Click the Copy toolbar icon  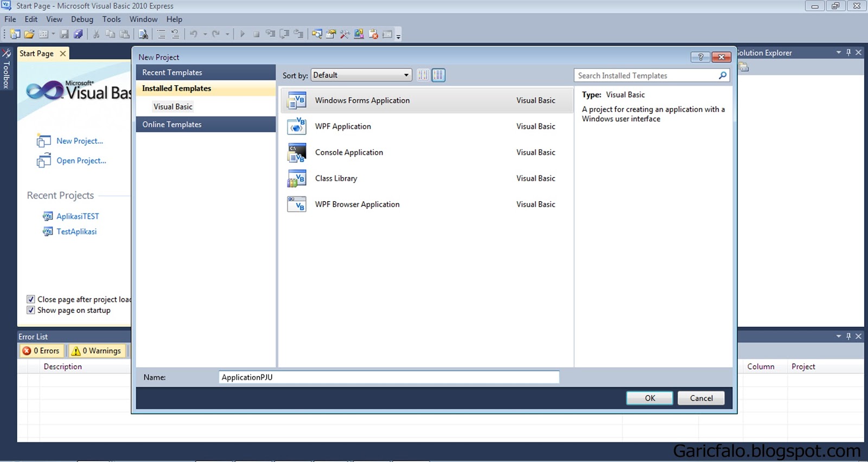(110, 34)
